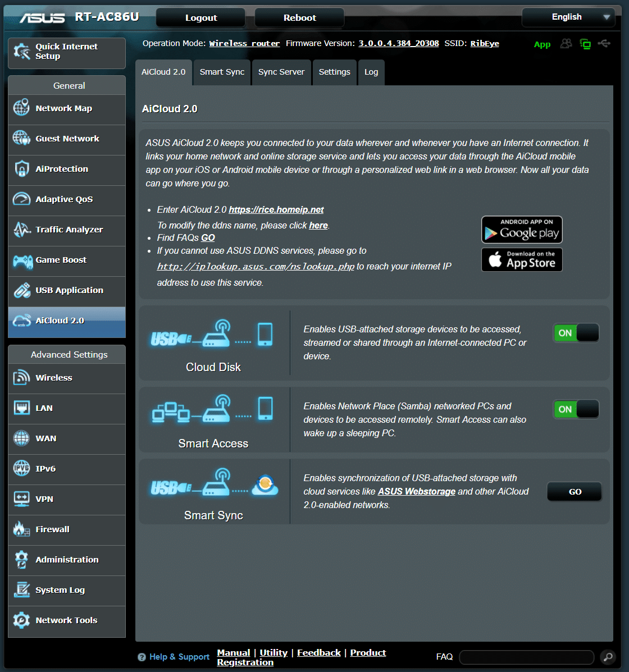Click the WAN globe icon
The image size is (629, 672).
21,438
